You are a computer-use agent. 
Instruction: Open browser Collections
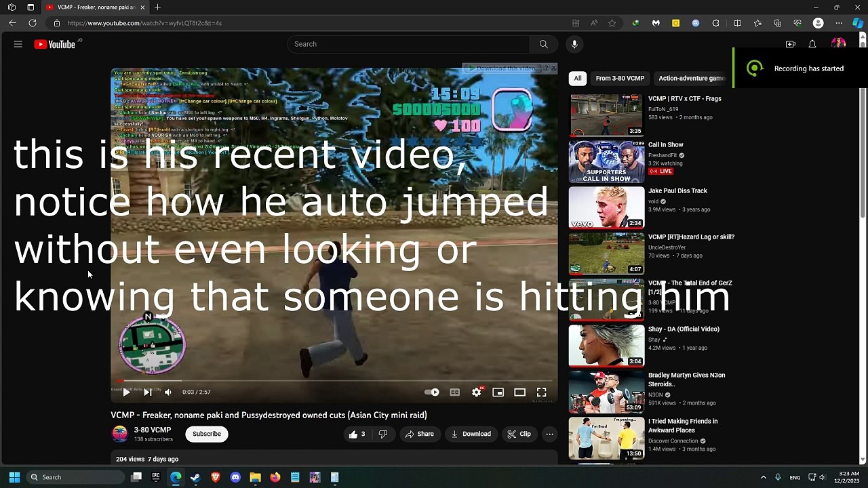tap(778, 23)
